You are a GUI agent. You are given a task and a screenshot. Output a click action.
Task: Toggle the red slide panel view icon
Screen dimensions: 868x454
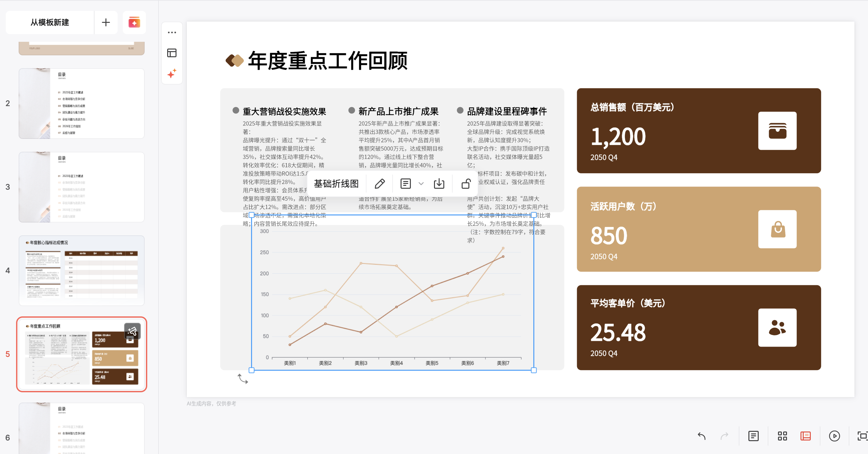(x=805, y=436)
